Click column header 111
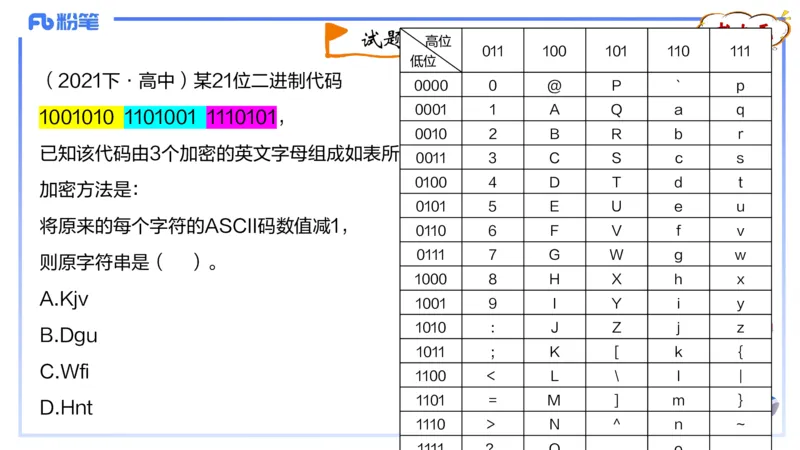800x450 pixels. pos(740,51)
